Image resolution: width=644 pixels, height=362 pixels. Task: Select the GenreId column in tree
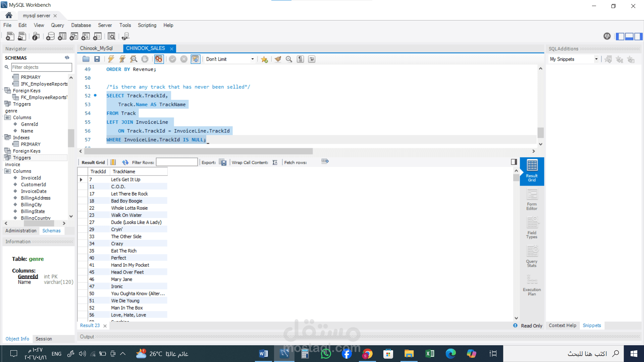(30, 124)
